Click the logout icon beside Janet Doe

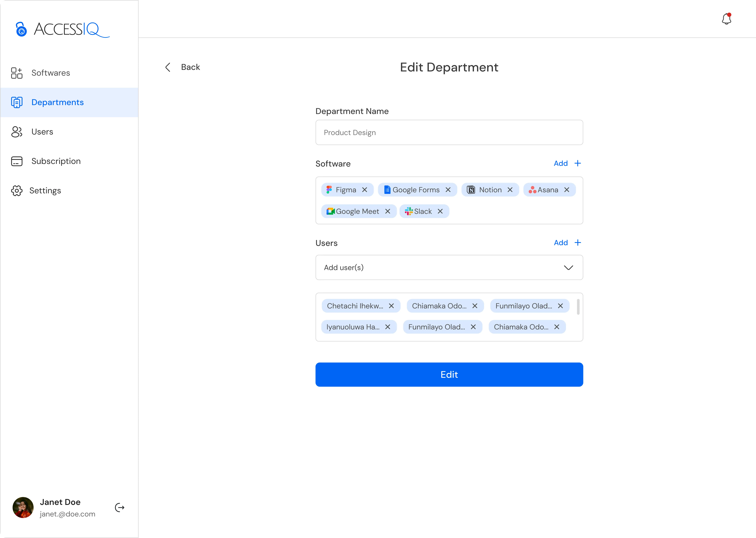119,508
